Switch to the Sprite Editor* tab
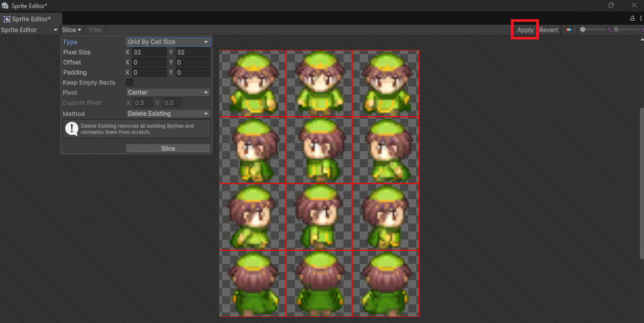Image resolution: width=644 pixels, height=323 pixels. 31,19
